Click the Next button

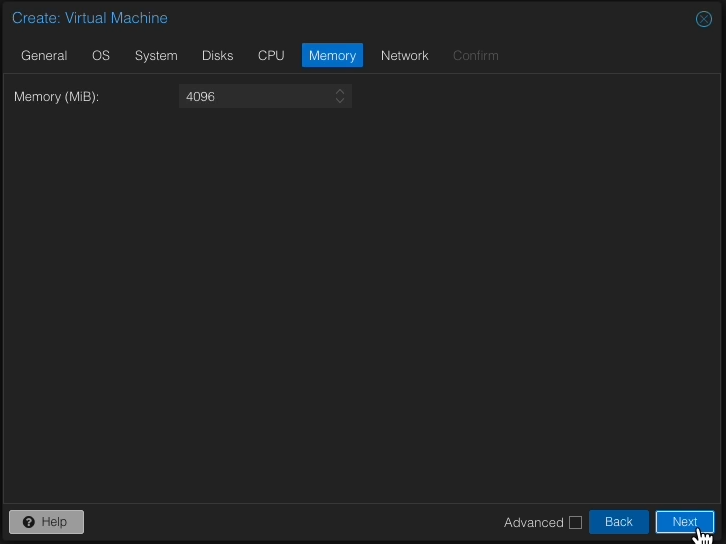[684, 522]
